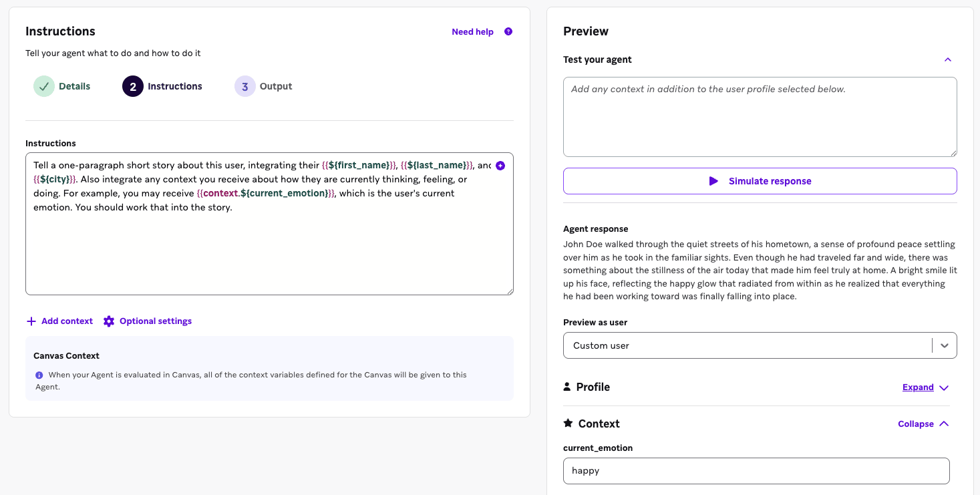
Task: Click the current_emotion input containing happy
Action: pyautogui.click(x=756, y=470)
